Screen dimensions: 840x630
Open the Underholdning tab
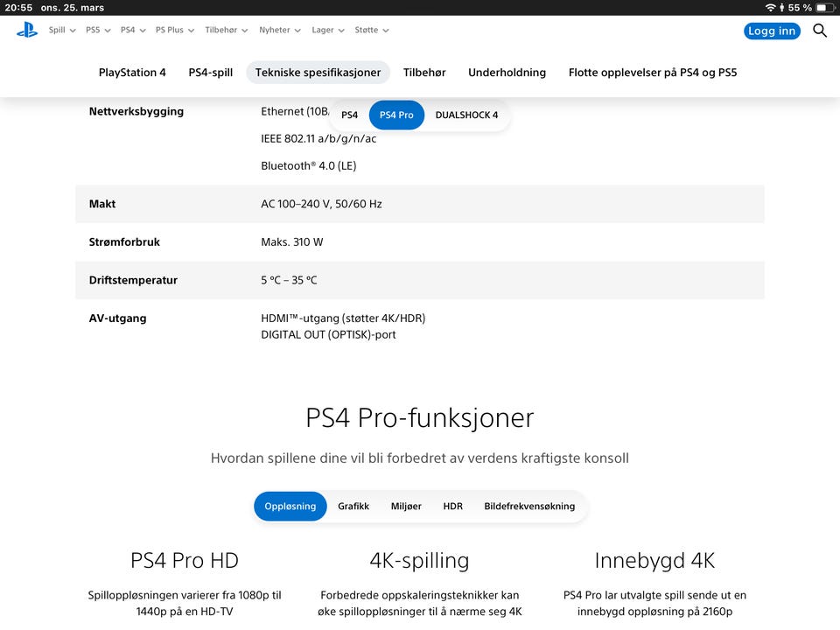(x=507, y=73)
